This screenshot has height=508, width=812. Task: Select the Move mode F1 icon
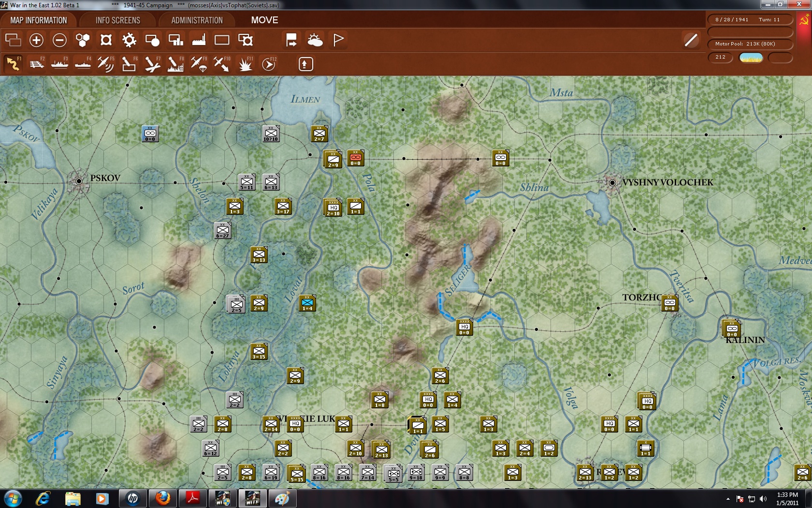coord(13,64)
